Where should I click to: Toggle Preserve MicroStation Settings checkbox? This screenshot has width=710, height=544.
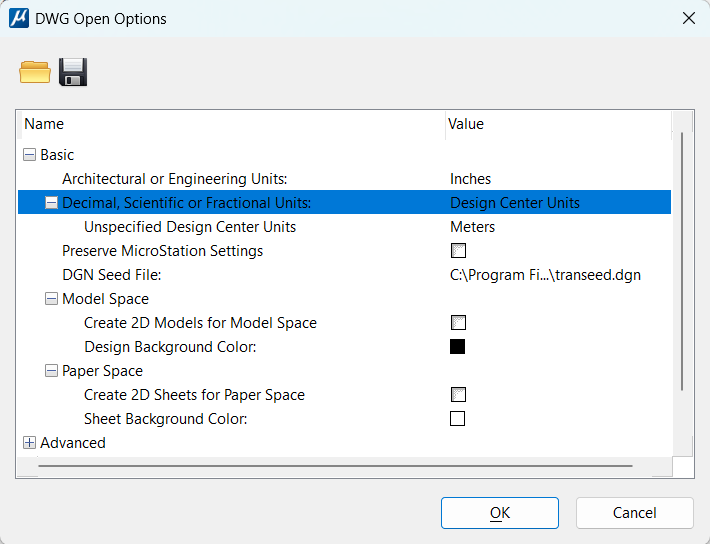(458, 251)
